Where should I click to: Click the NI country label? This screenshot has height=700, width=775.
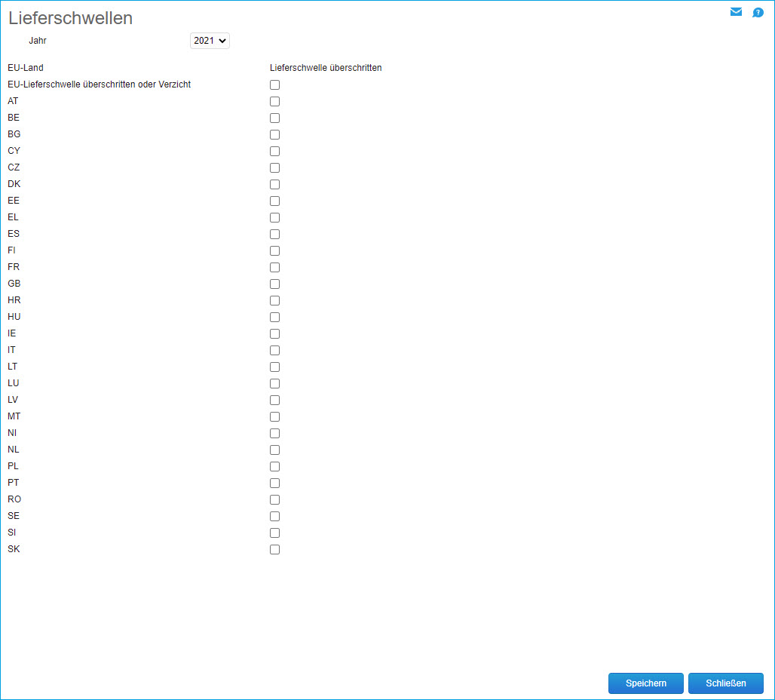pos(12,433)
